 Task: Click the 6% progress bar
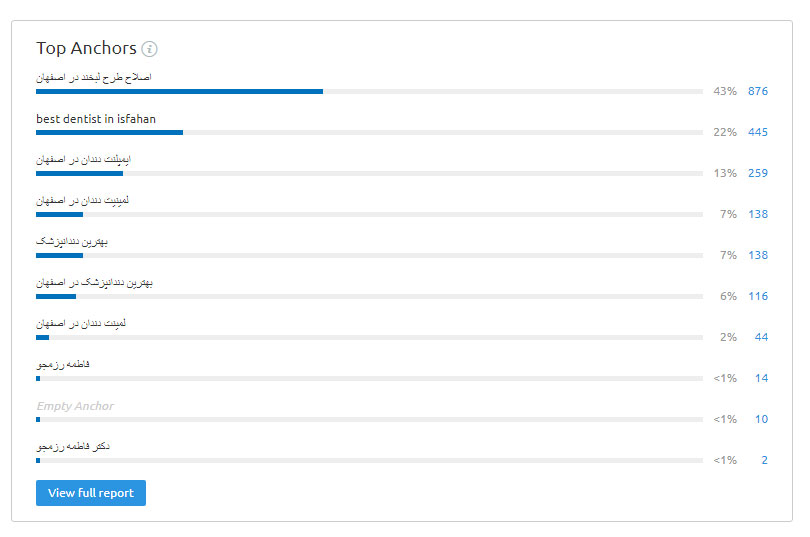369,296
